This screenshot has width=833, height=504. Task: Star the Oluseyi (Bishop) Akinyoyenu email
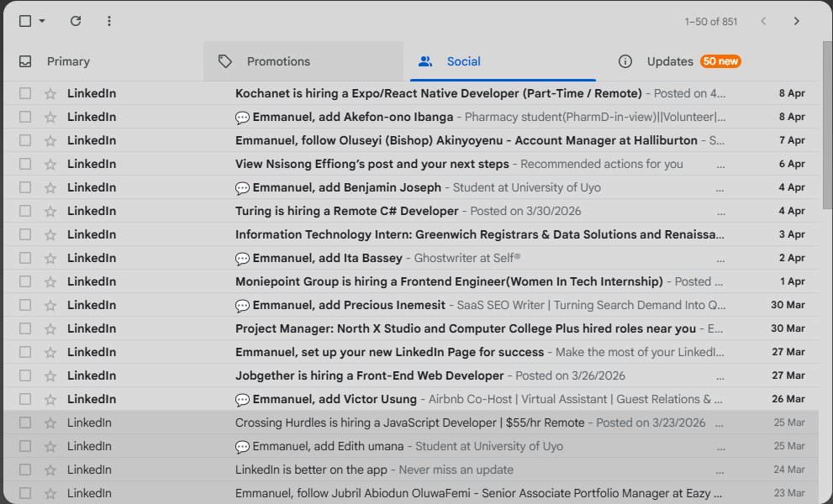50,140
